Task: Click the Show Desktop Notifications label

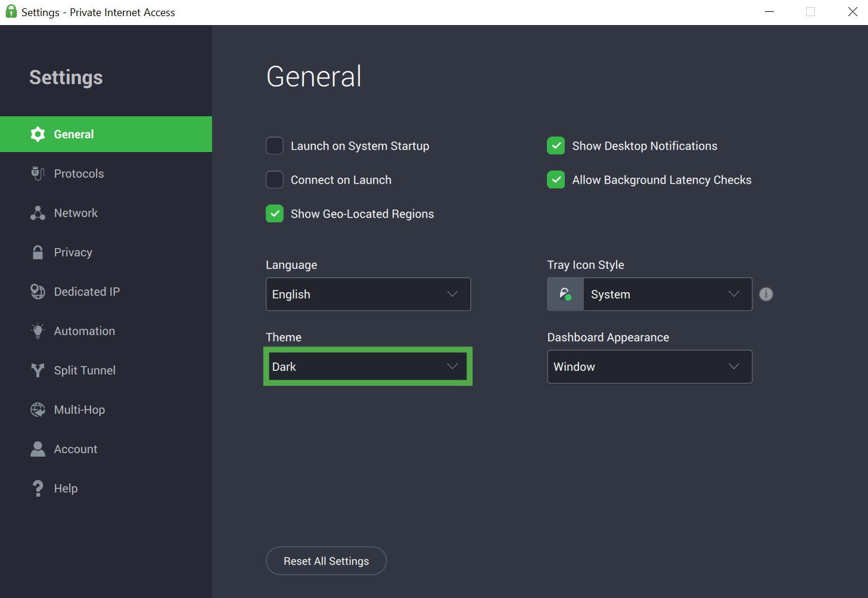Action: pyautogui.click(x=645, y=146)
